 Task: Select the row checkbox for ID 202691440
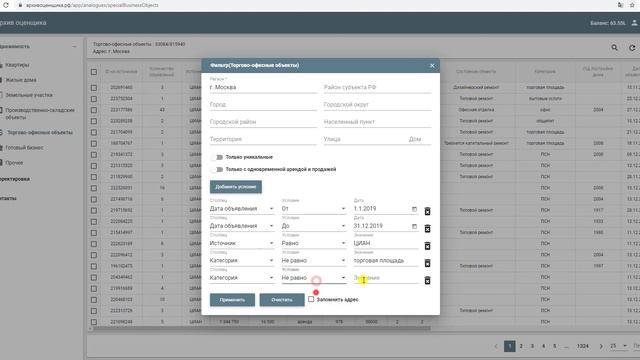click(94, 88)
